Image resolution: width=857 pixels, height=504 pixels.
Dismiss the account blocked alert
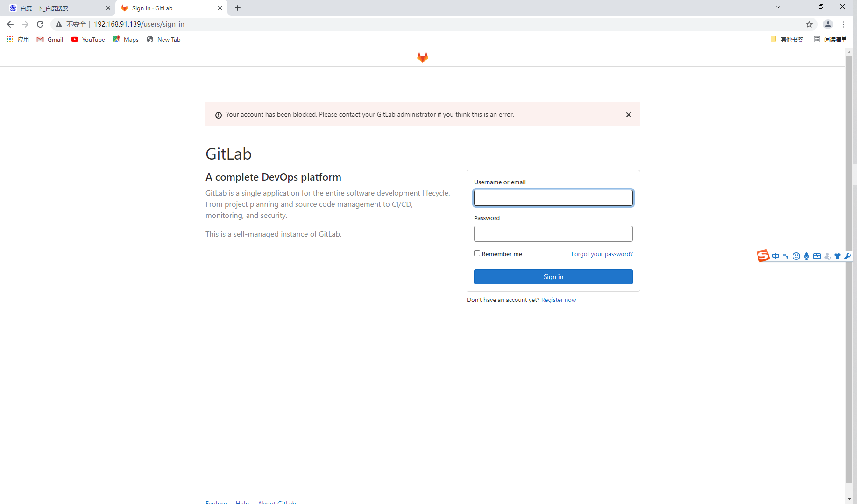(629, 115)
